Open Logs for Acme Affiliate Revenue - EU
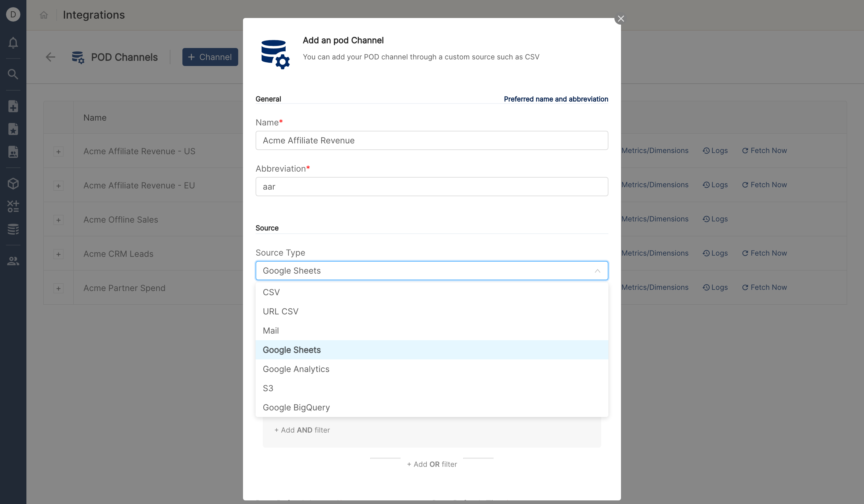This screenshot has height=504, width=864. pos(715,185)
